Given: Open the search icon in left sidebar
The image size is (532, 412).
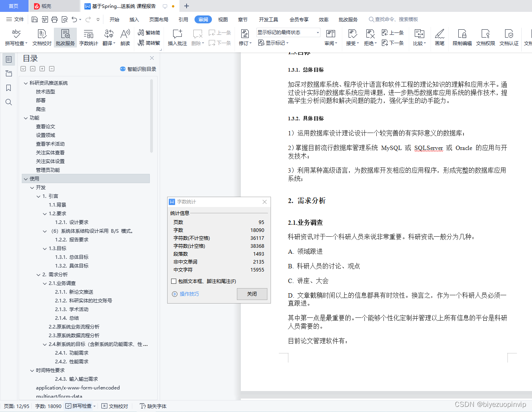Looking at the screenshot, I should point(8,102).
